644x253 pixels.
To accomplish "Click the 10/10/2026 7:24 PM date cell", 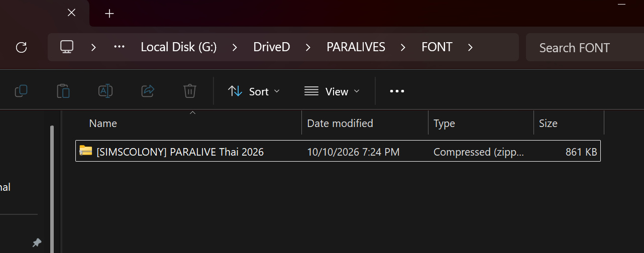I will [353, 152].
